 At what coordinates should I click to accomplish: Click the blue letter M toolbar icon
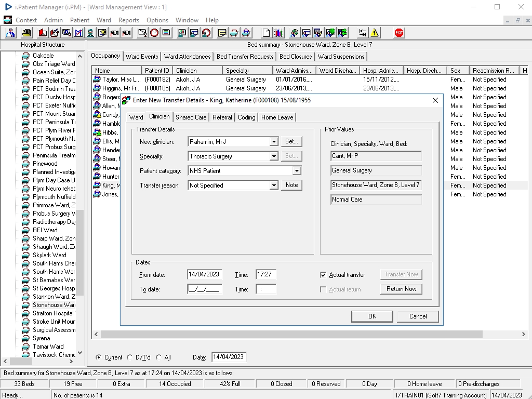pyautogui.click(x=78, y=33)
